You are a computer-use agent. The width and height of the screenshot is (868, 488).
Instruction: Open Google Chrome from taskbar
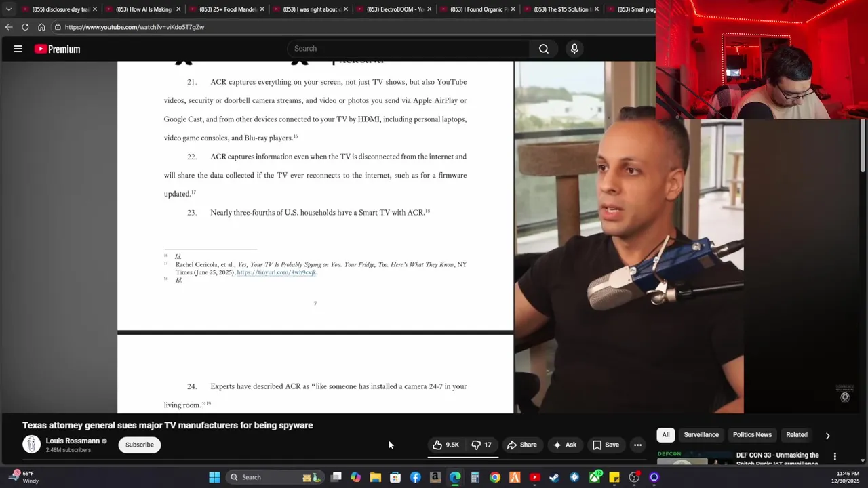(495, 477)
